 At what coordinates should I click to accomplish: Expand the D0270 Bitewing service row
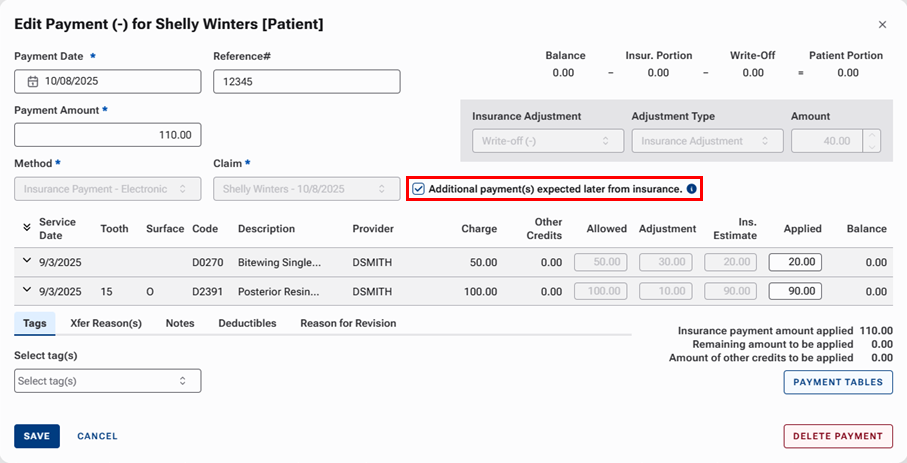pos(26,262)
